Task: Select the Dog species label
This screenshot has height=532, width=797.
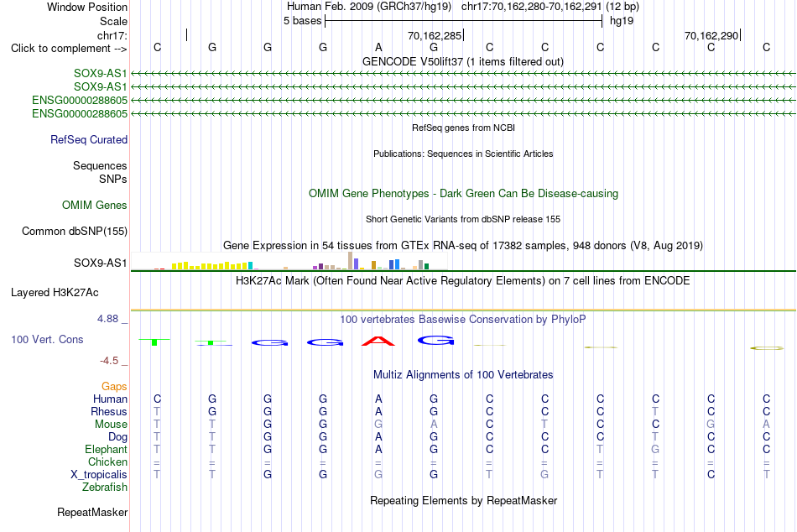Action: point(118,437)
